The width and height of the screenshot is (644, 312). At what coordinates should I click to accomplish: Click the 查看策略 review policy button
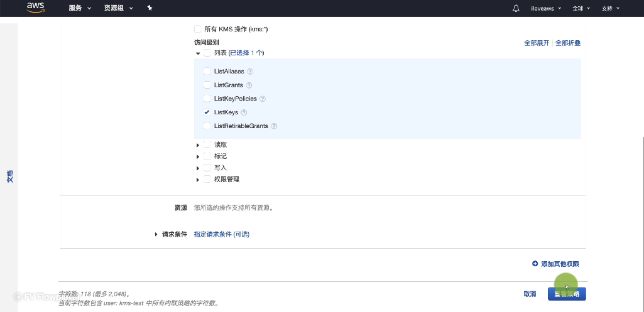coord(567,294)
